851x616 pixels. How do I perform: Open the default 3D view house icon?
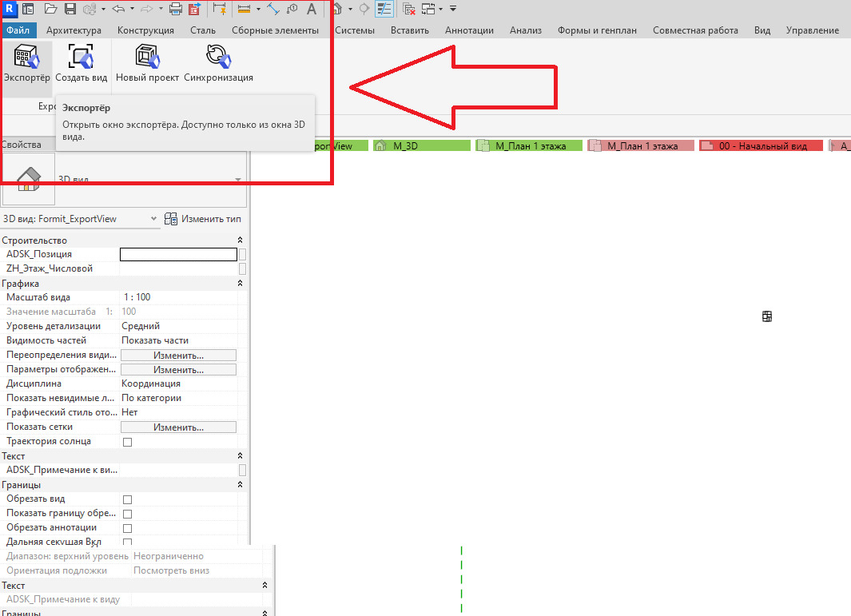tap(337, 9)
